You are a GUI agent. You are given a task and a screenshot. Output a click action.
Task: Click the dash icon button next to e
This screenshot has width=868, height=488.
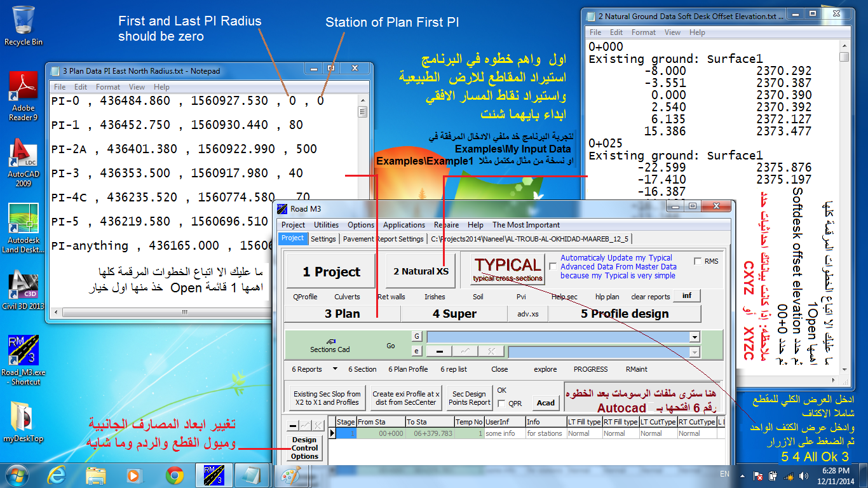point(438,351)
